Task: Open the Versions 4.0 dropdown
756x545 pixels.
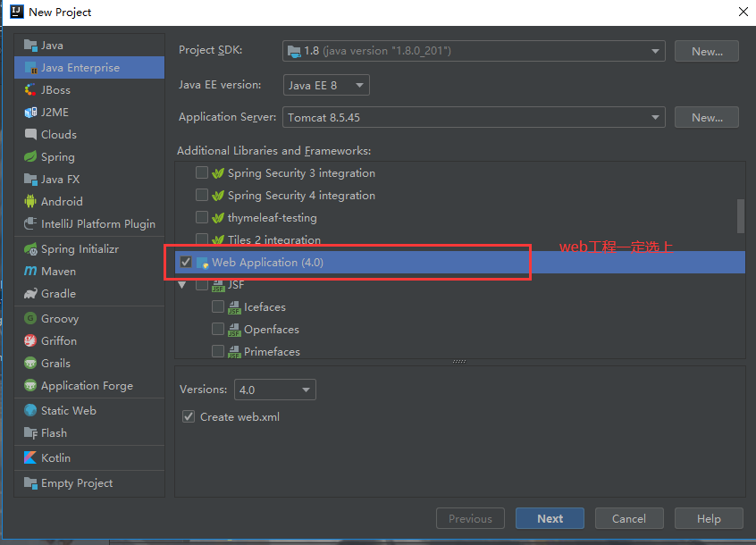Action: tap(275, 390)
